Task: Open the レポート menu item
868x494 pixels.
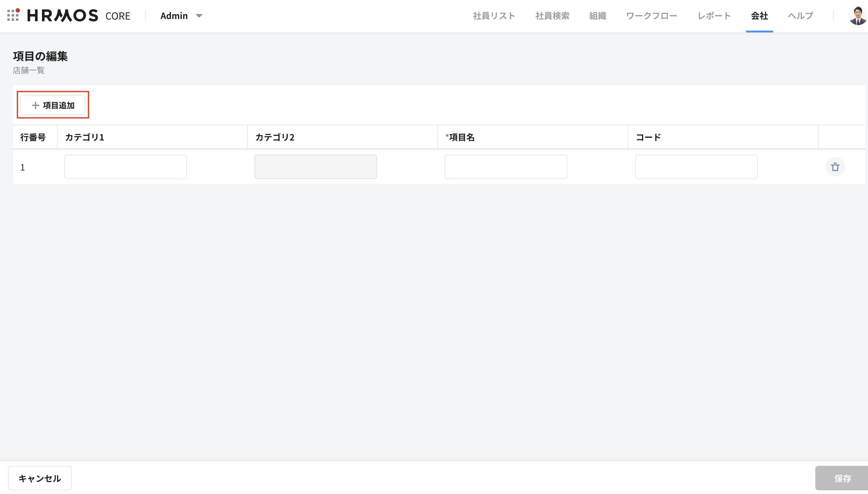Action: pos(714,16)
